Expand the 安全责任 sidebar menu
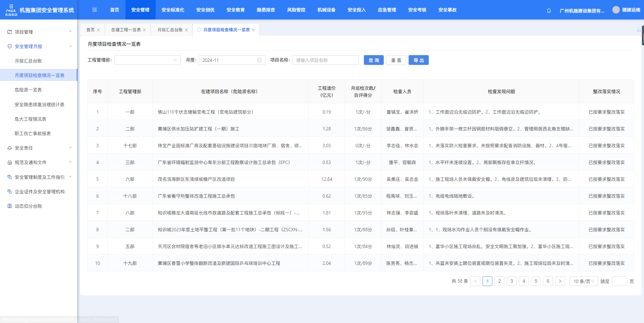644x323 pixels. coord(39,148)
